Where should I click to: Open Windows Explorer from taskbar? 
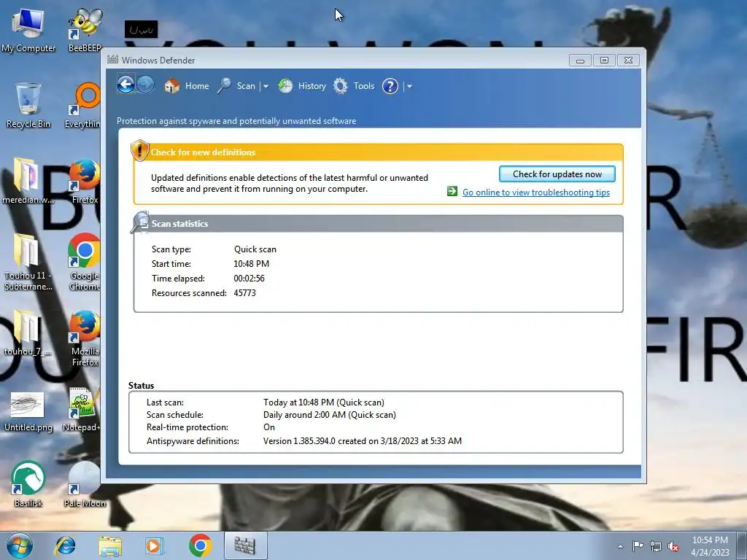pos(110,545)
